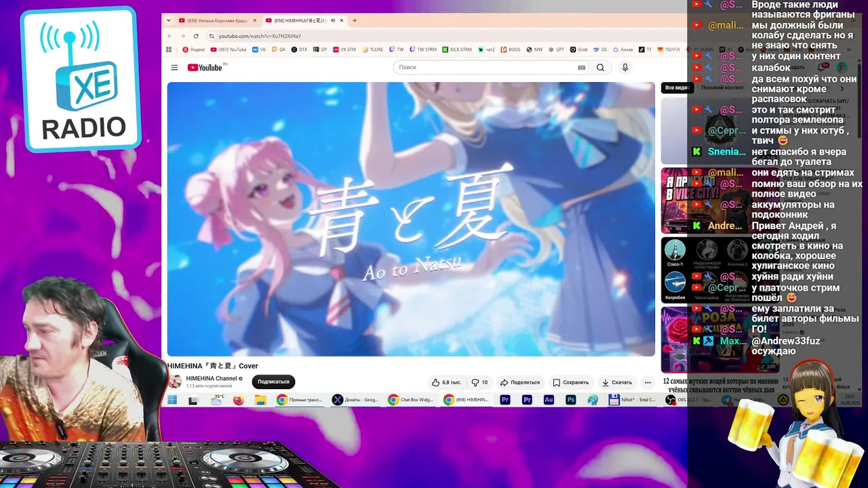Switch to 'Прямые транс...' Chrome taskbar window
The width and height of the screenshot is (868, 488).
click(x=300, y=400)
